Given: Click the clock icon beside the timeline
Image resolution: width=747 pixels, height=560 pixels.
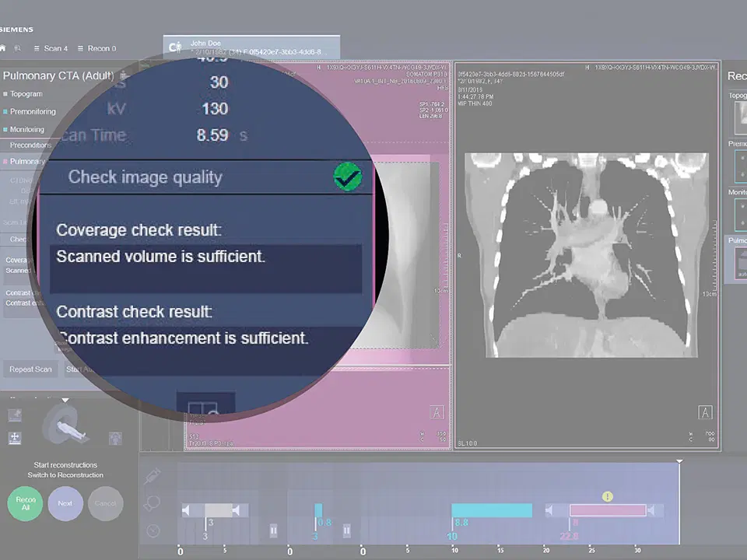Looking at the screenshot, I should (x=153, y=530).
